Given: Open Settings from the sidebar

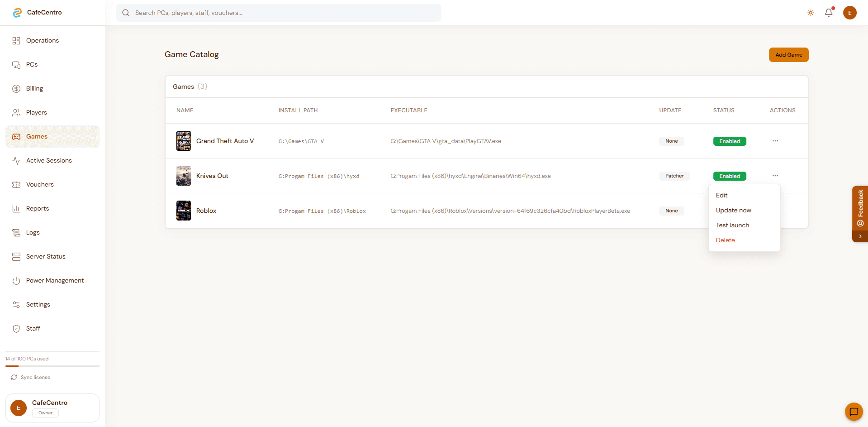Looking at the screenshot, I should click(x=52, y=305).
